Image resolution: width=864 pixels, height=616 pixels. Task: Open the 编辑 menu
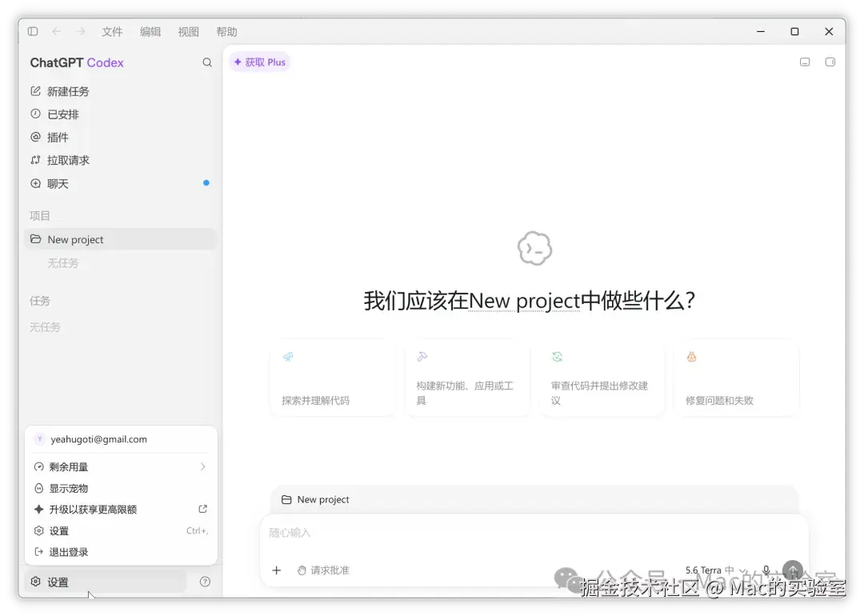[x=150, y=32]
